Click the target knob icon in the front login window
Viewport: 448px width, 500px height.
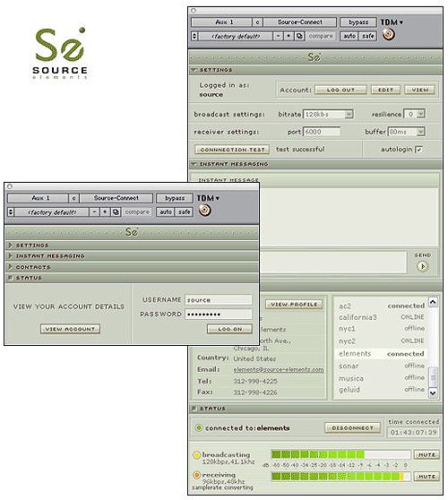[204, 211]
